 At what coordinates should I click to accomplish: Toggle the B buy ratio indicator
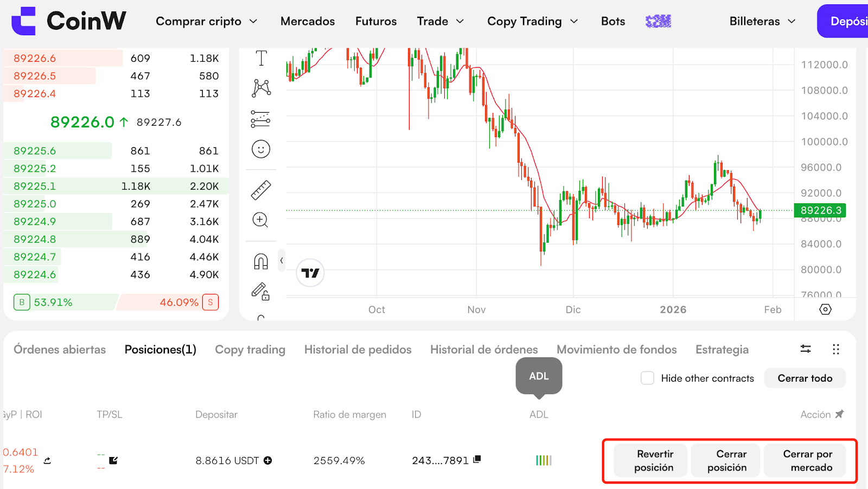click(x=22, y=303)
